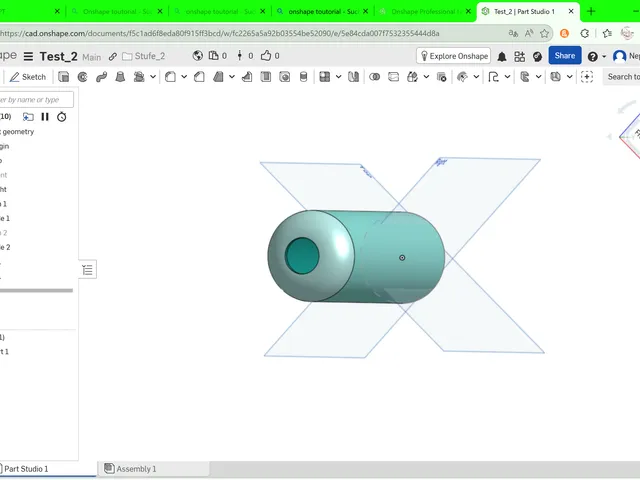Expand the curved path tool dropdown

tap(507, 77)
